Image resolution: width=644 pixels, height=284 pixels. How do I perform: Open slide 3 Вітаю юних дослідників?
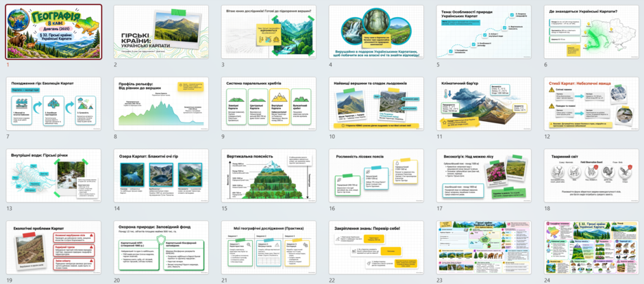click(269, 32)
